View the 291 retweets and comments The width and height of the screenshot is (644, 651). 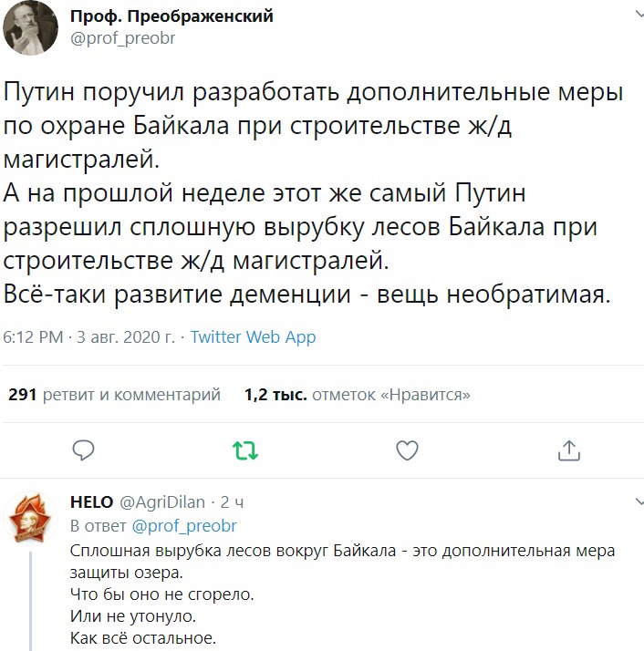(114, 395)
